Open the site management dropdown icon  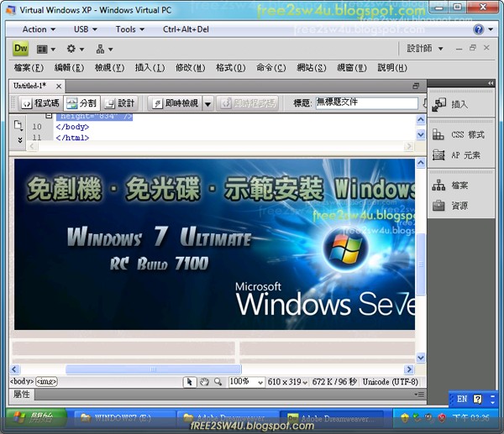(x=104, y=50)
